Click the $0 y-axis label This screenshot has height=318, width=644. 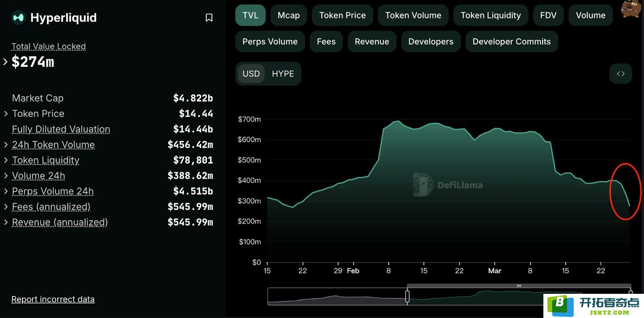tap(256, 262)
